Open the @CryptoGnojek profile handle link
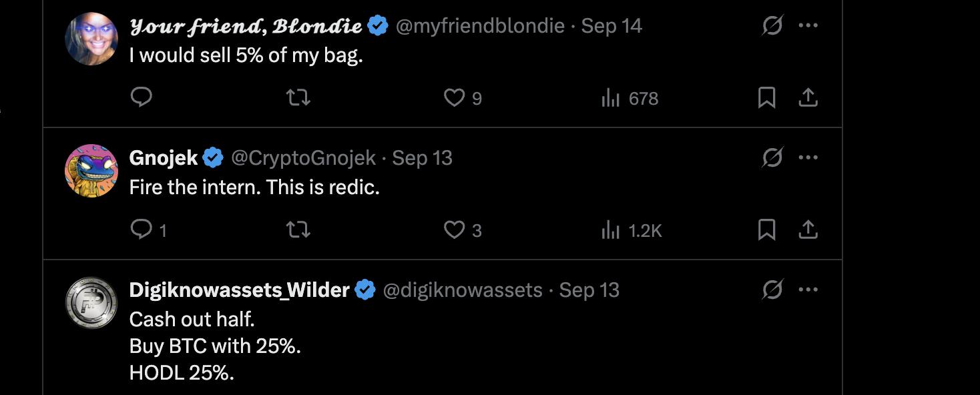 [x=303, y=158]
